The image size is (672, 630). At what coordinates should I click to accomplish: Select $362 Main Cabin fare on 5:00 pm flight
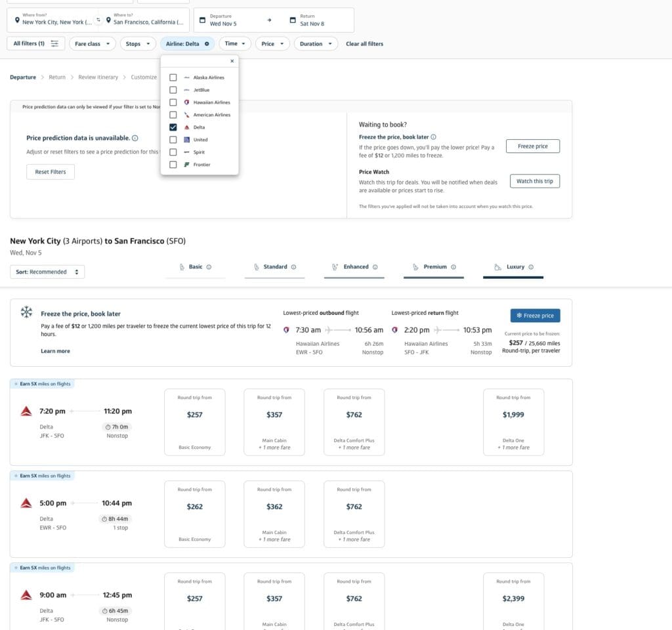tap(274, 514)
